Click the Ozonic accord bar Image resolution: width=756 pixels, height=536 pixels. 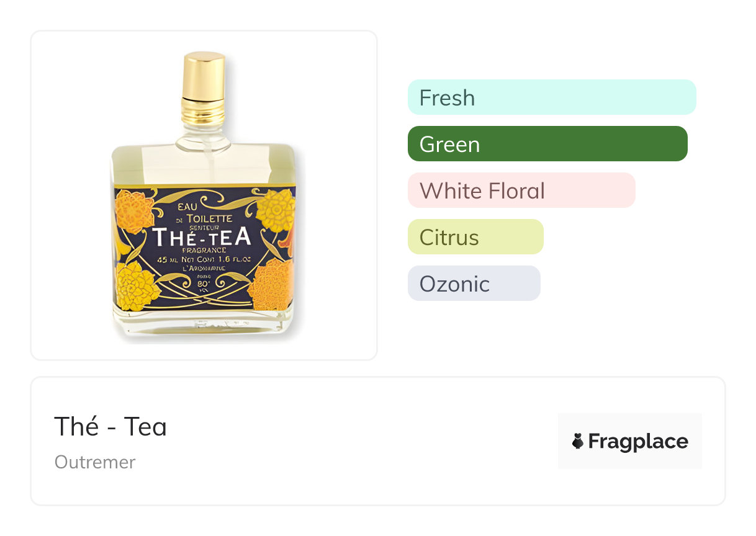(x=474, y=284)
